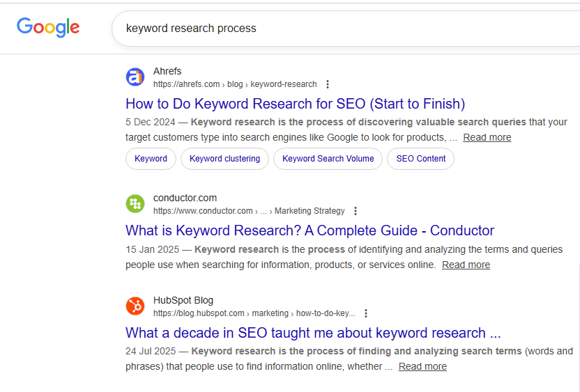Select the Keyword chip
580x392 pixels.
coord(151,159)
